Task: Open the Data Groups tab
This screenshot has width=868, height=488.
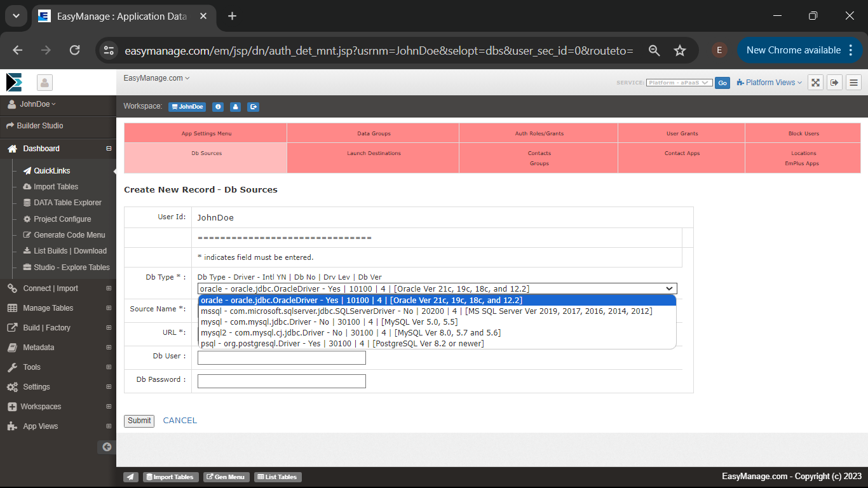Action: 374,133
